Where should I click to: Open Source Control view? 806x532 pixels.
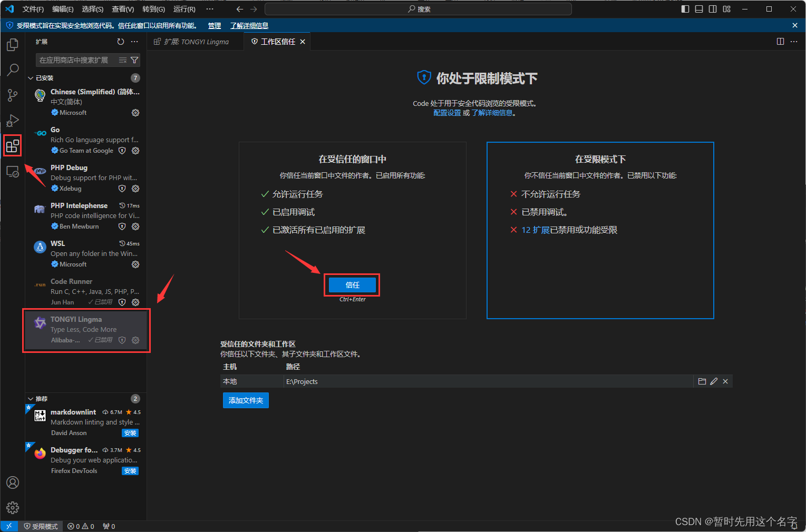[x=13, y=95]
